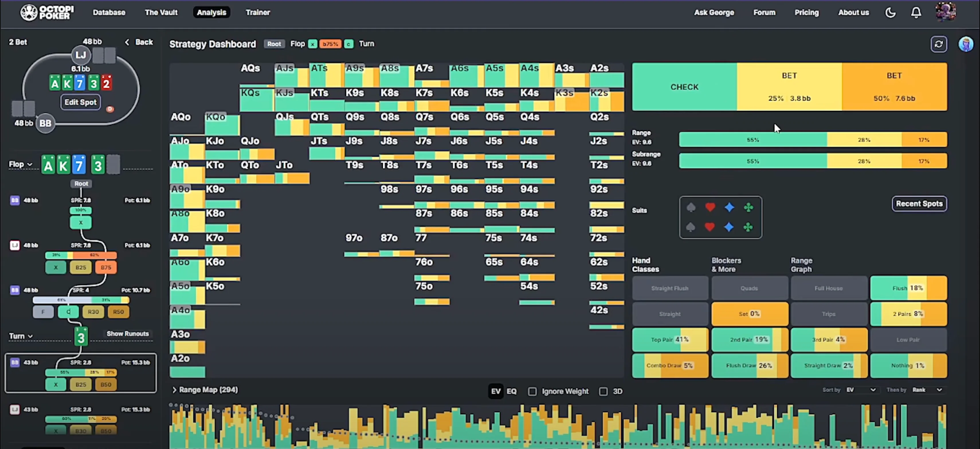Toggle dark mode moon icon

890,13
